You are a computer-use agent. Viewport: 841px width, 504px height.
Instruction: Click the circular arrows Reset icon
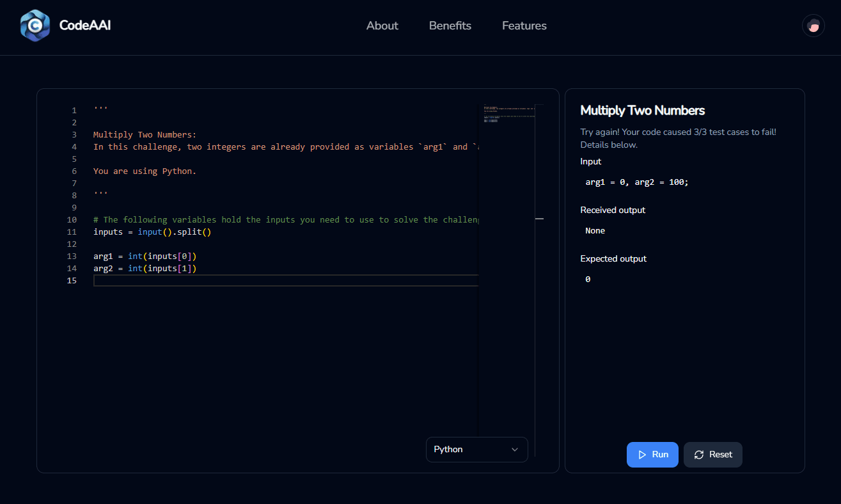click(x=699, y=455)
